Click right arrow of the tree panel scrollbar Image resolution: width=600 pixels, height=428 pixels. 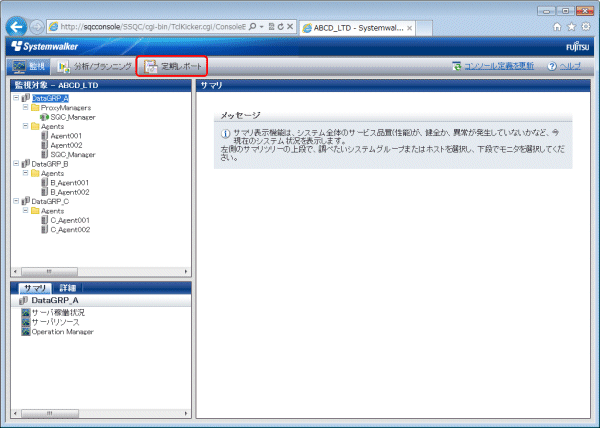click(x=186, y=272)
